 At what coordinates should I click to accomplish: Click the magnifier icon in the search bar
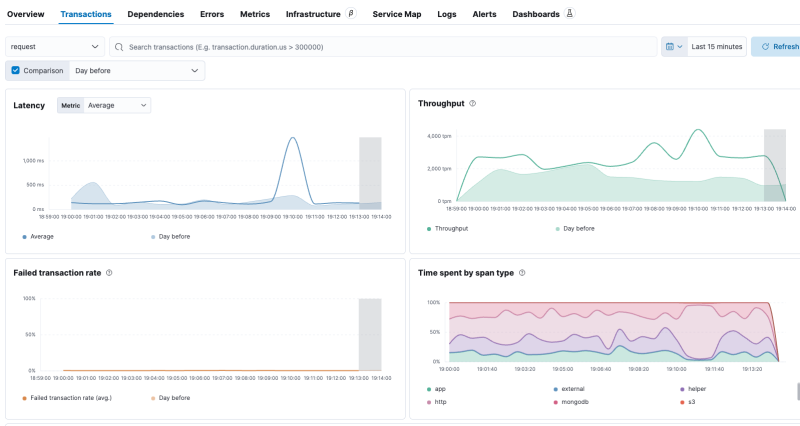(x=119, y=47)
